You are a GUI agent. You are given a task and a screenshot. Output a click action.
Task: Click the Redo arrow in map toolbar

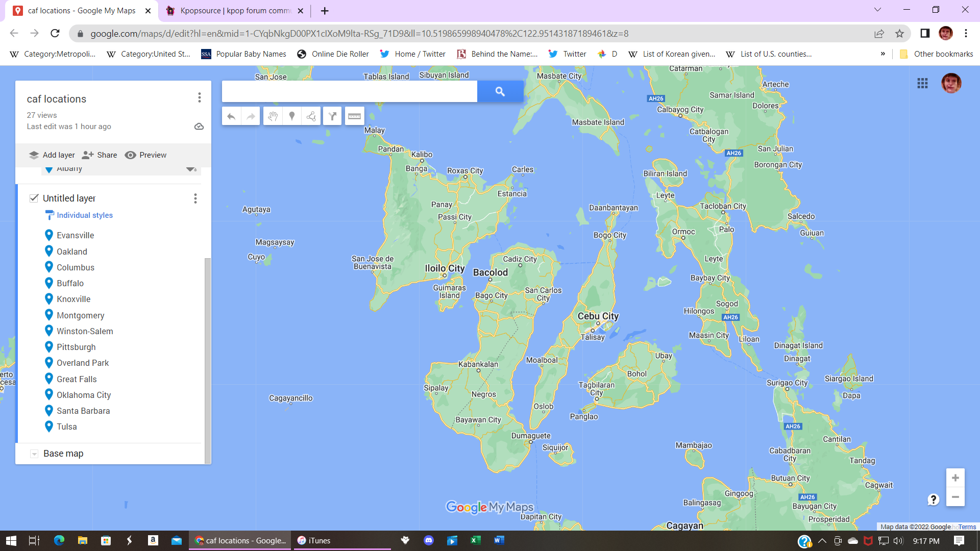tap(251, 116)
